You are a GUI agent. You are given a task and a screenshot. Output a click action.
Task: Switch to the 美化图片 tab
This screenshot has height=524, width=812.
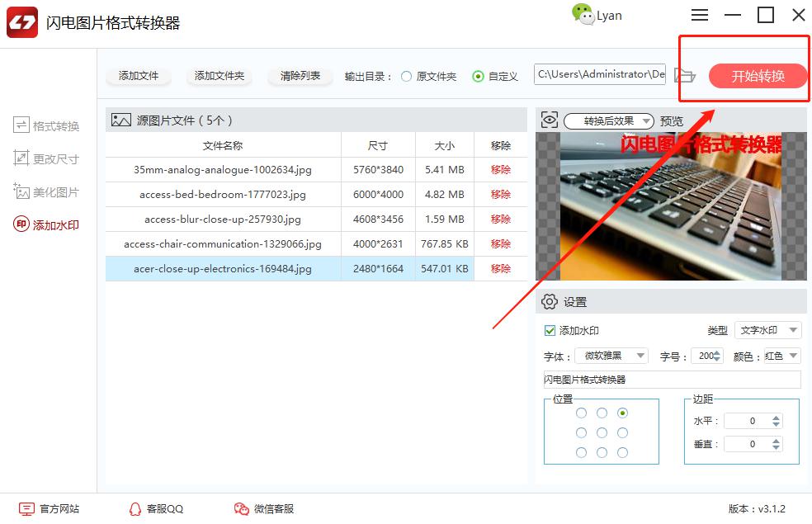[47, 191]
